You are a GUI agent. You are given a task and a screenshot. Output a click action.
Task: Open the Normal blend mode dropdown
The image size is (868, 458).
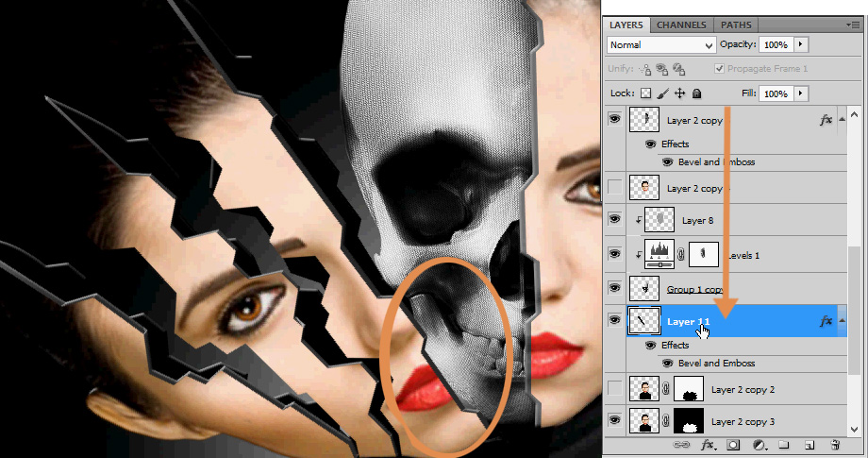pyautogui.click(x=661, y=45)
